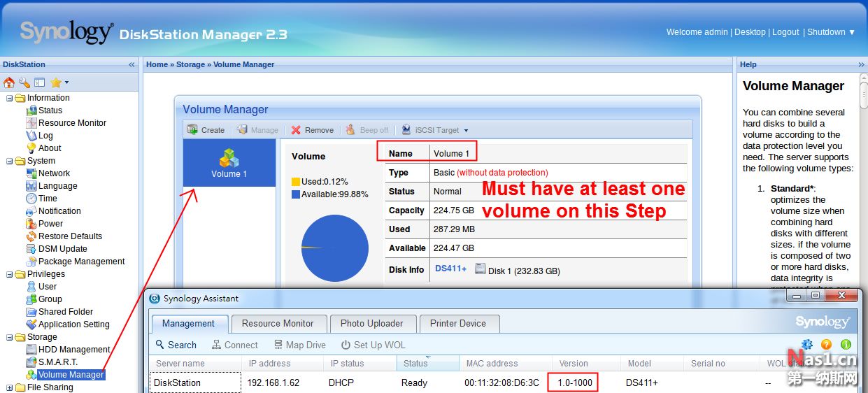
Task: Click Beep off in Volume Manager toolbar
Action: (x=368, y=130)
